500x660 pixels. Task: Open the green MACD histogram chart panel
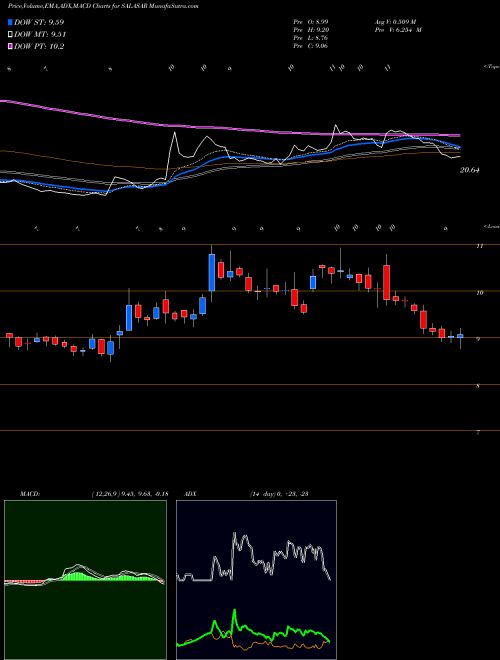pos(85,580)
